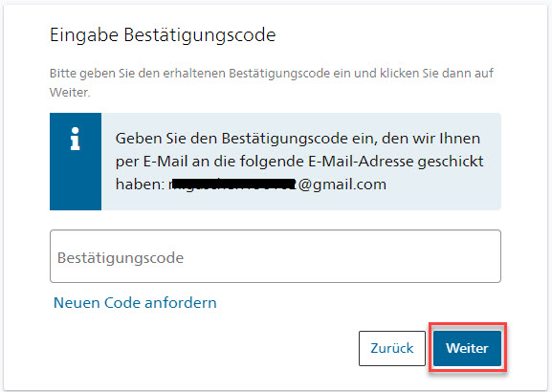552x392 pixels.
Task: Request a new code via Neuen Code anfordern
Action: tap(135, 303)
